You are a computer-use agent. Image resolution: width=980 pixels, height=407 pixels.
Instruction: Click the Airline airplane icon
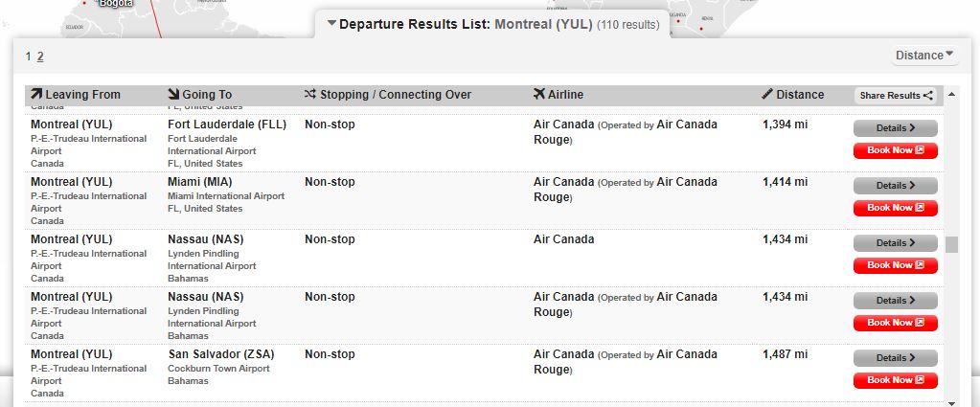539,94
